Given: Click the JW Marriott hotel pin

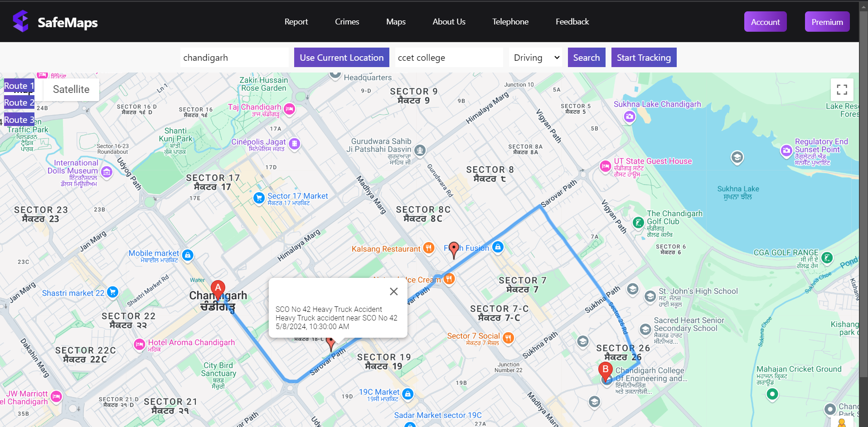Looking at the screenshot, I should pyautogui.click(x=56, y=397).
